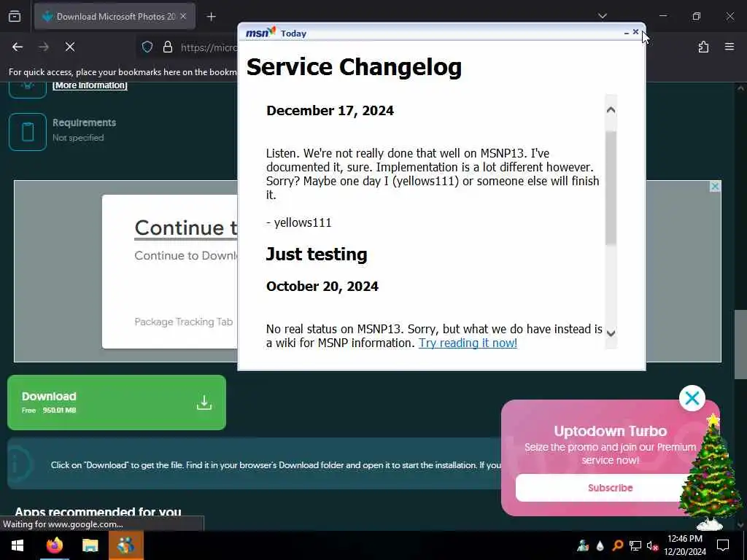The width and height of the screenshot is (747, 560).
Task: Close the MSN Today popup window
Action: (635, 32)
